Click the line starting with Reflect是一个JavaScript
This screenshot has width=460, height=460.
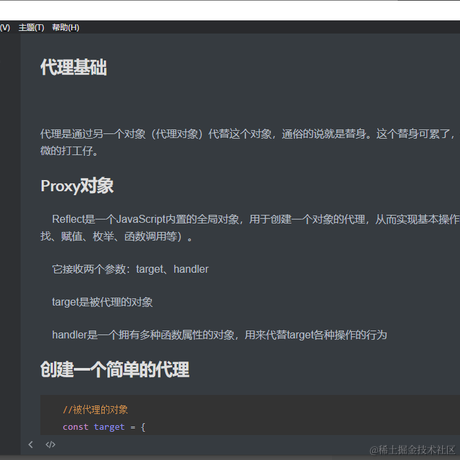[256, 219]
